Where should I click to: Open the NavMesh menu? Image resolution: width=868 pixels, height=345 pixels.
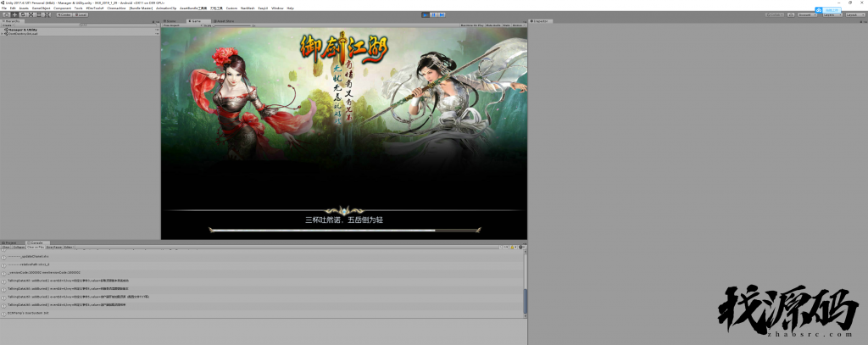click(248, 8)
